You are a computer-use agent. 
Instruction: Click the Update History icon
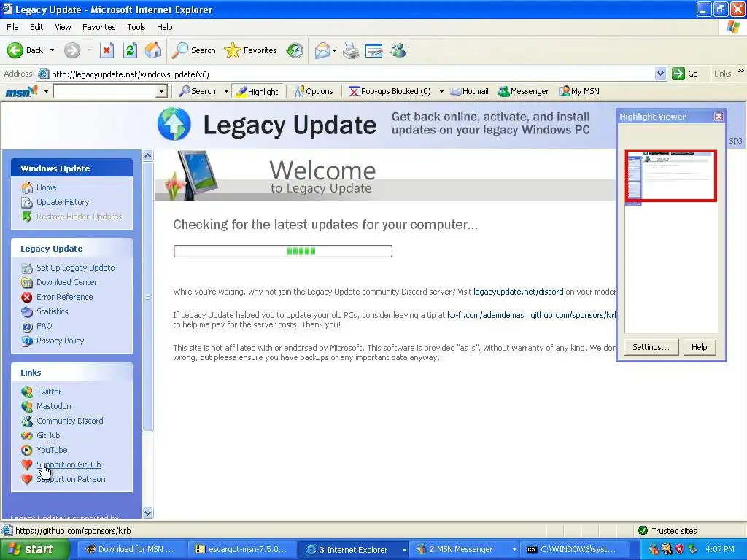[x=27, y=203]
